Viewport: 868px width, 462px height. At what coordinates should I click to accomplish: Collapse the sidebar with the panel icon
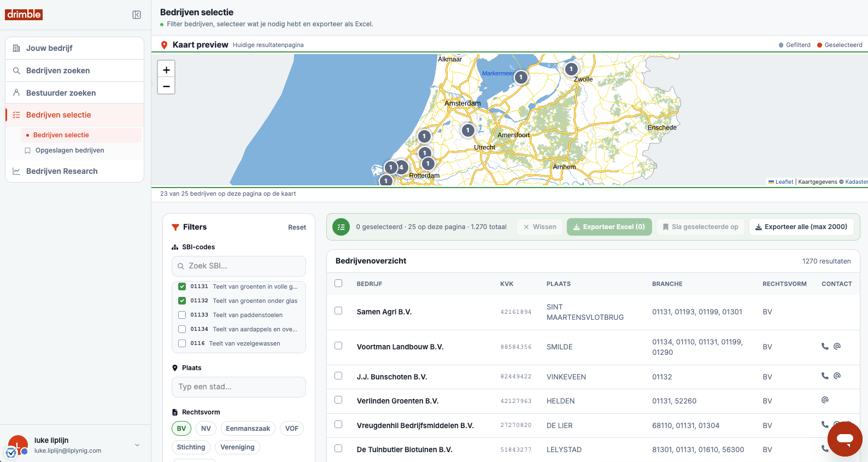137,15
